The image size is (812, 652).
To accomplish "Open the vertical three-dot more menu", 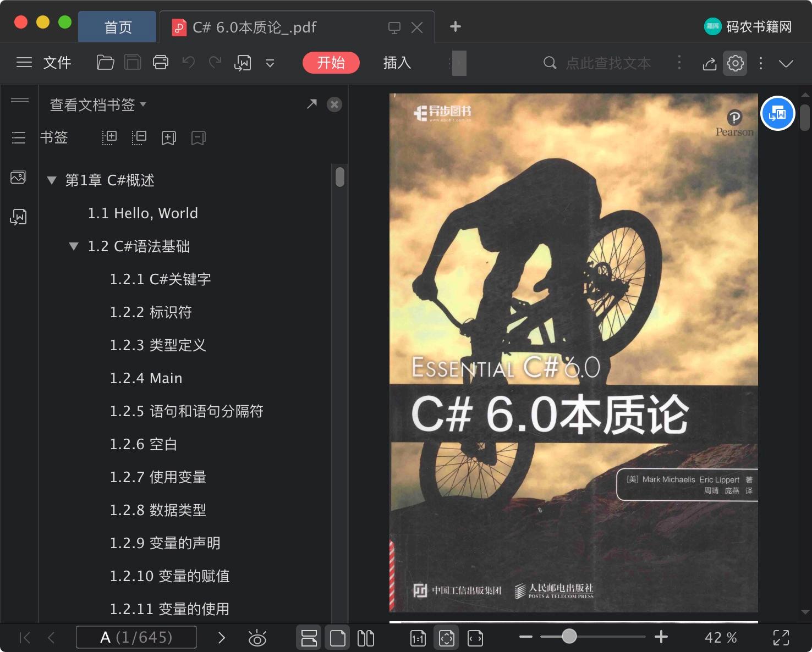I will click(x=761, y=63).
